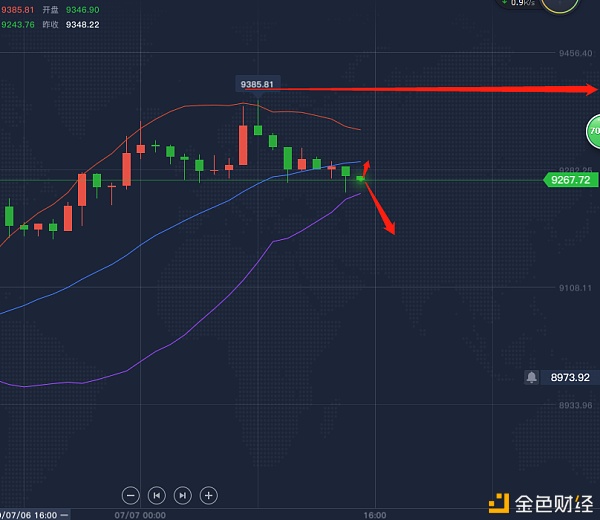This screenshot has width=600, height=520.
Task: Open the price alert bell icon
Action: [x=532, y=377]
